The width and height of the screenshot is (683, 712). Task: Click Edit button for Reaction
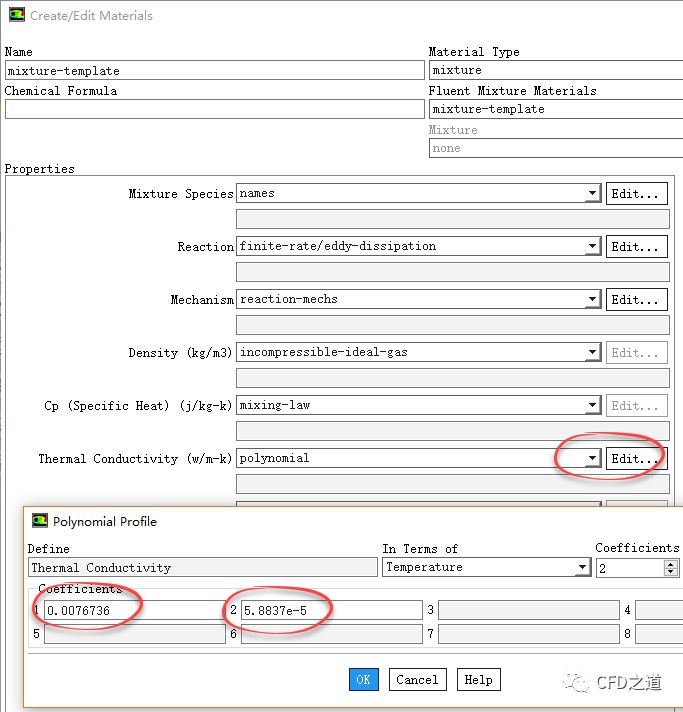click(x=636, y=247)
